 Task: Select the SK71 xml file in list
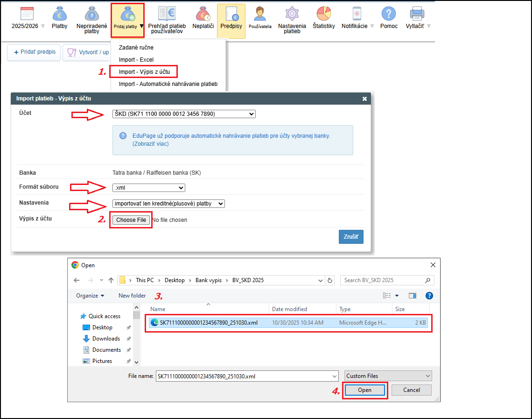[x=209, y=323]
